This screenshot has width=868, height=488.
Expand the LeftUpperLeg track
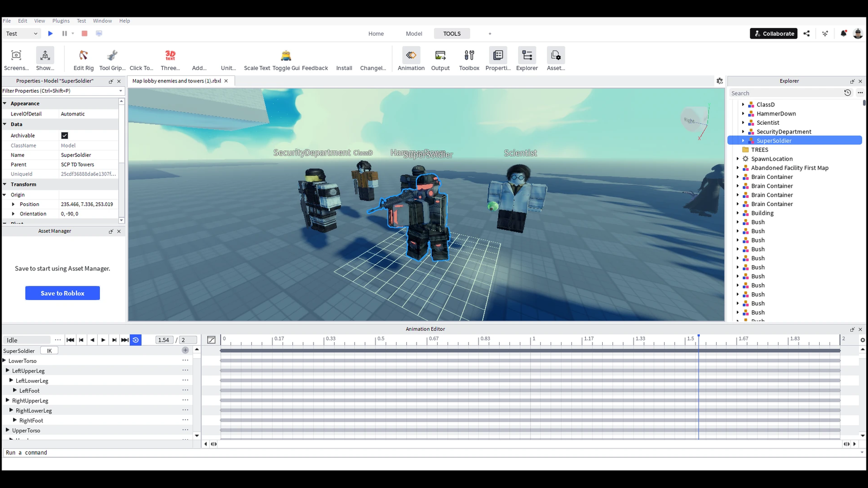8,370
